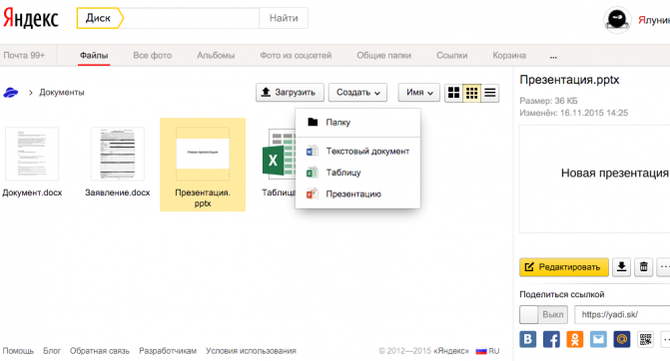Switch to small tiles grid view

pos(472,93)
